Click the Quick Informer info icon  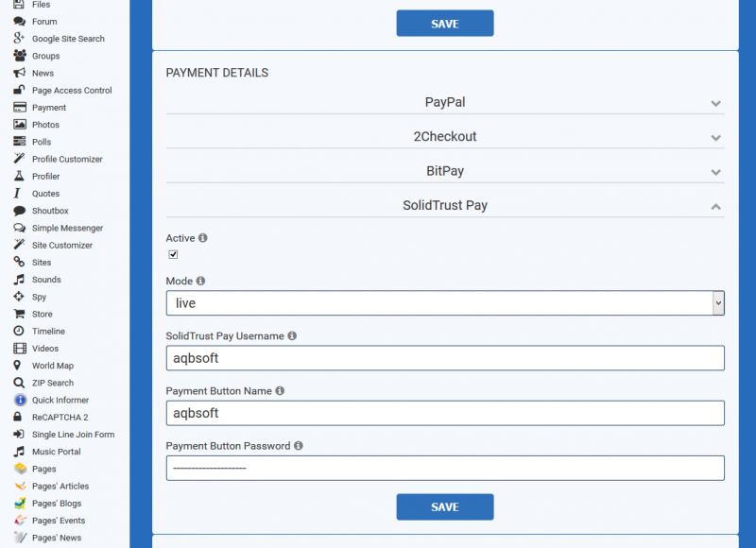tap(20, 400)
